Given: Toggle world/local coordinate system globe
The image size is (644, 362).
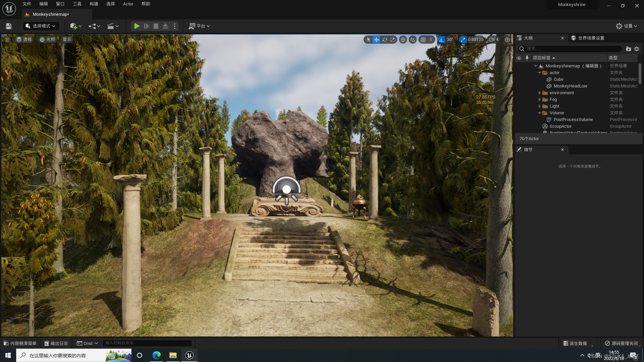Looking at the screenshot, I should [403, 40].
